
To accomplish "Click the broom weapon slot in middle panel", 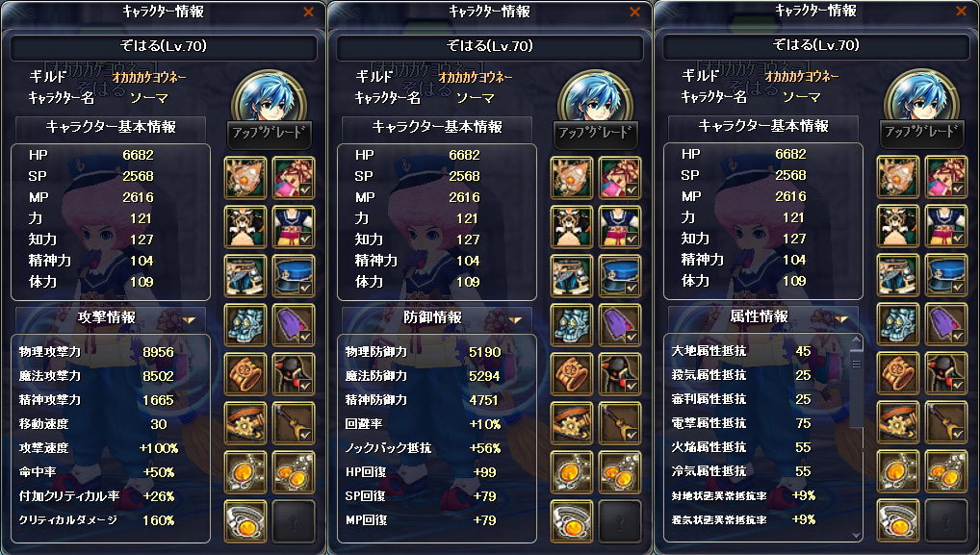I will click(620, 423).
